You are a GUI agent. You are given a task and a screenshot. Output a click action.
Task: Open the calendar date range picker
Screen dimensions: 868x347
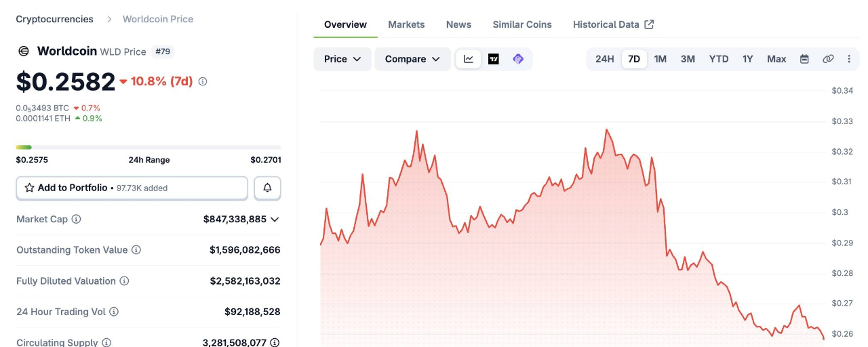804,59
